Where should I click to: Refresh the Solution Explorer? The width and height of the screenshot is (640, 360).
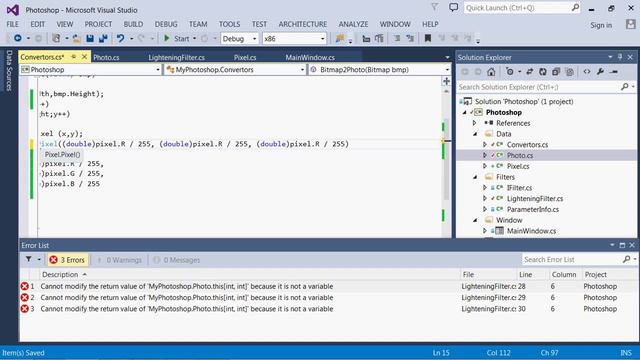(542, 72)
